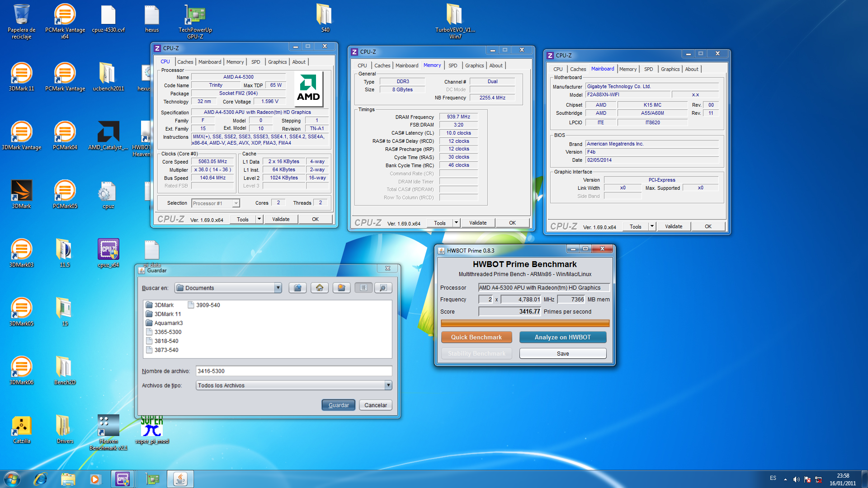The width and height of the screenshot is (868, 488).
Task: Open cpuz_x64 desktop icon
Action: point(108,253)
